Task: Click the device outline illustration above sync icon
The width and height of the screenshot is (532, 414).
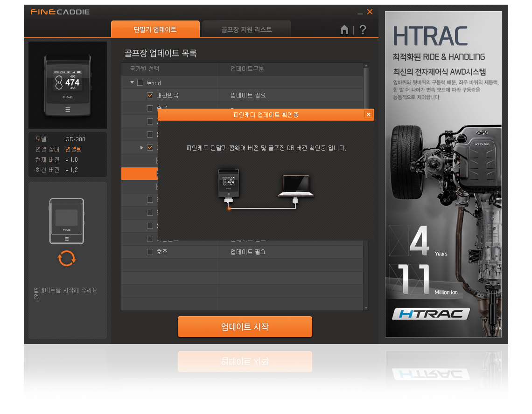Action: point(66,221)
